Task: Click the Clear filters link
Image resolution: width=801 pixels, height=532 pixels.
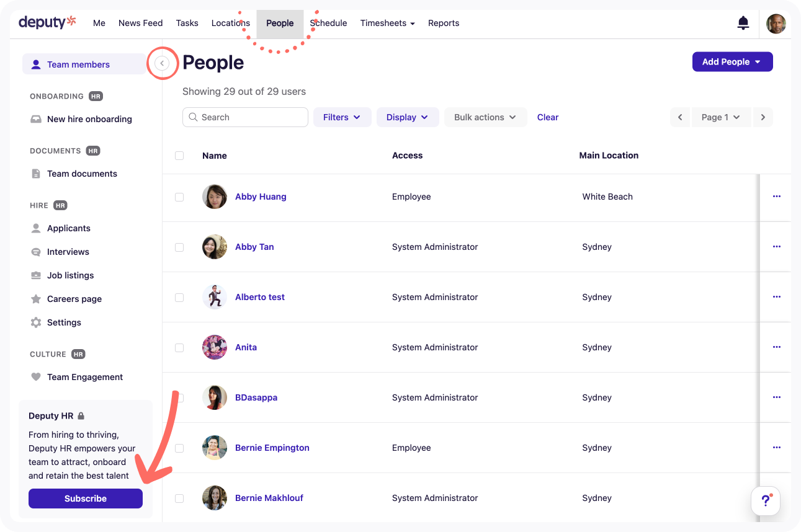Action: 547,117
